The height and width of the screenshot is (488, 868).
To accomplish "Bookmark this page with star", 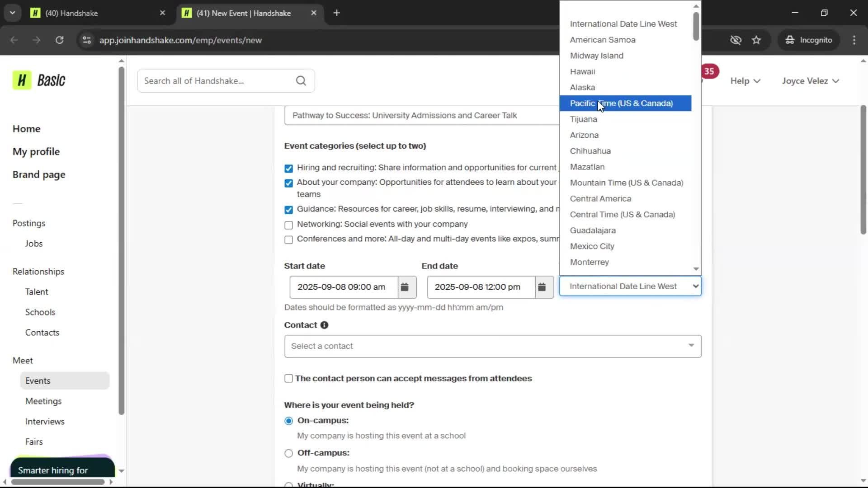I will (x=756, y=40).
